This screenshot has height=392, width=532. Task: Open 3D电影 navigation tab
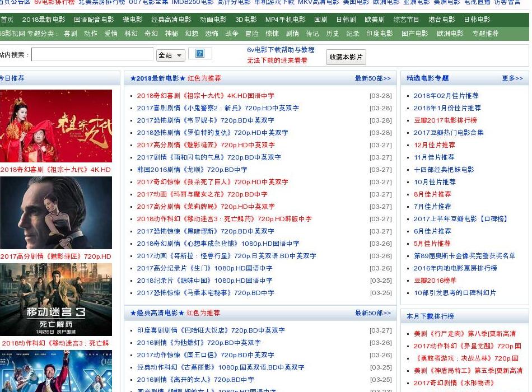(246, 20)
